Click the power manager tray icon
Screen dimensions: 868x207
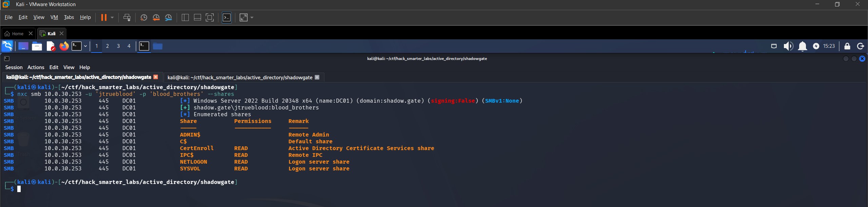point(816,46)
